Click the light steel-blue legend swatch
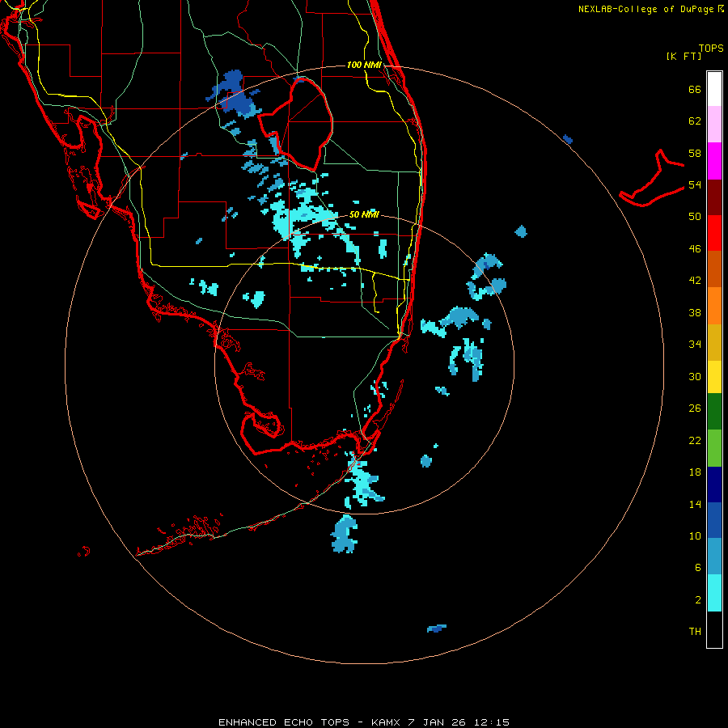 714,557
